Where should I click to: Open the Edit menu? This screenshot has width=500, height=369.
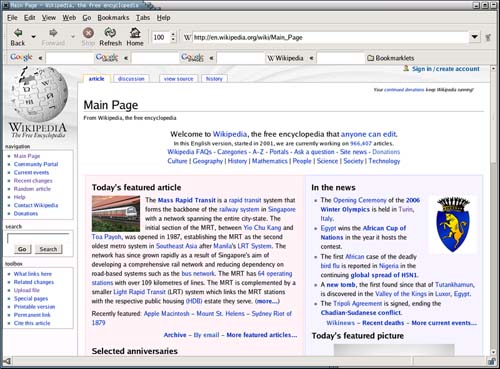[30, 18]
